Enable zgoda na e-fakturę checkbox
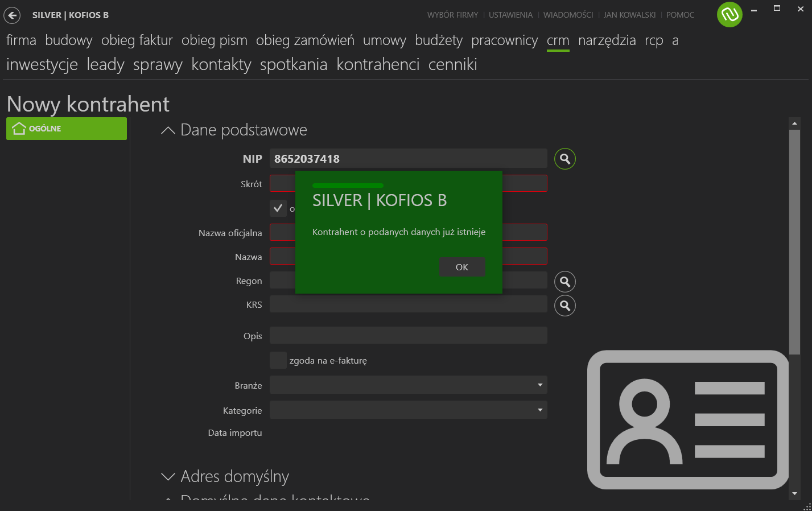Image resolution: width=812 pixels, height=511 pixels. (x=278, y=360)
